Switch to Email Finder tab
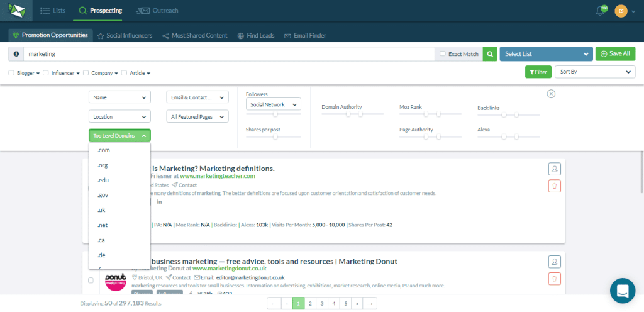Viewport: 644px width, 312px height. click(x=305, y=36)
